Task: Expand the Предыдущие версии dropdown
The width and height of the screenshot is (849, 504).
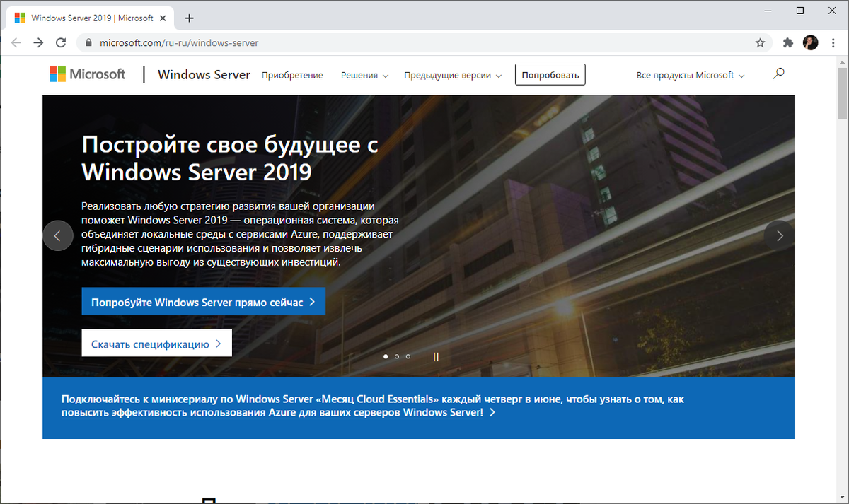Action: click(453, 75)
